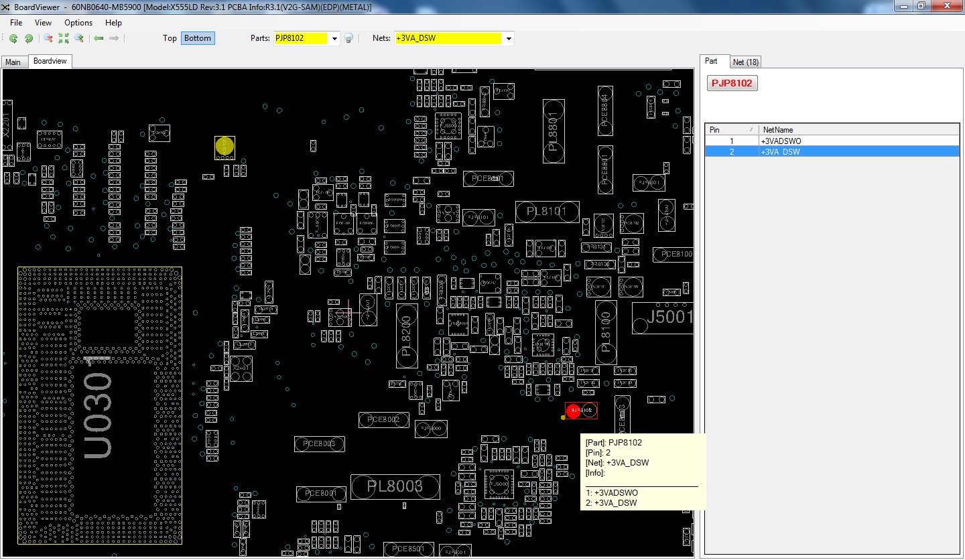
Task: Fit the board view using the four-arrows icon
Action: coord(64,38)
